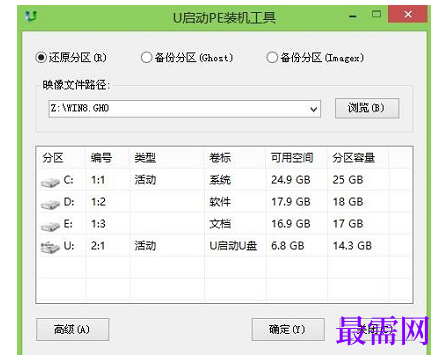Click the 18 GB capacity cell
Image resolution: width=448 pixels, height=362 pixels.
click(x=348, y=202)
